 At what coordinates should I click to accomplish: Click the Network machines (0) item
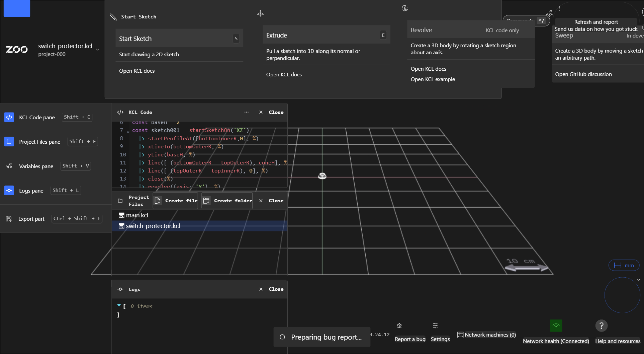487,335
